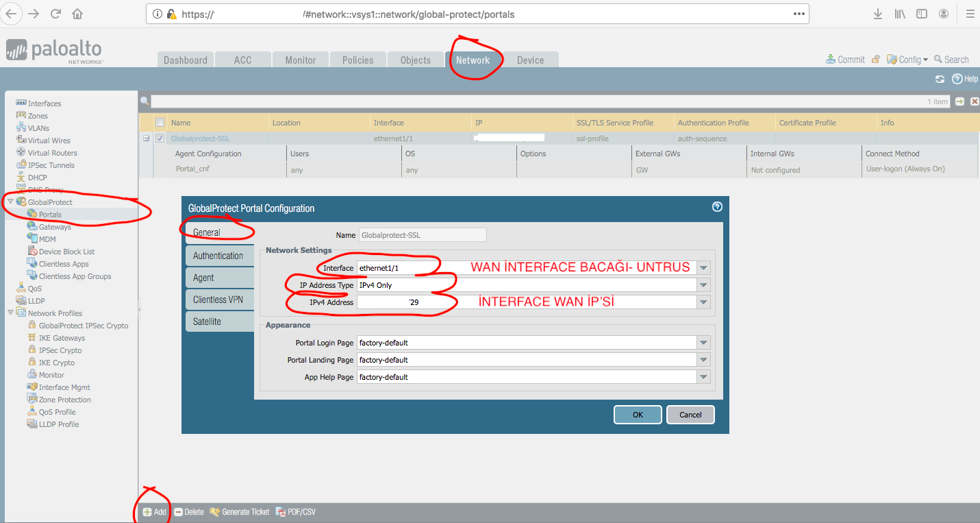Toggle the Globalprotect-SSL row checkbox
980x523 pixels.
click(x=160, y=138)
